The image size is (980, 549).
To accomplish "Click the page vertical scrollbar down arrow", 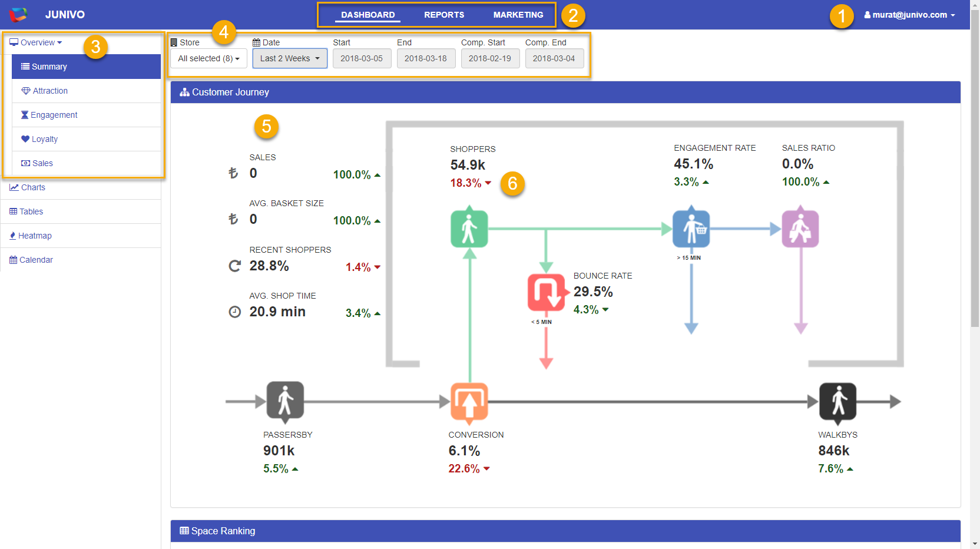I will pyautogui.click(x=975, y=544).
